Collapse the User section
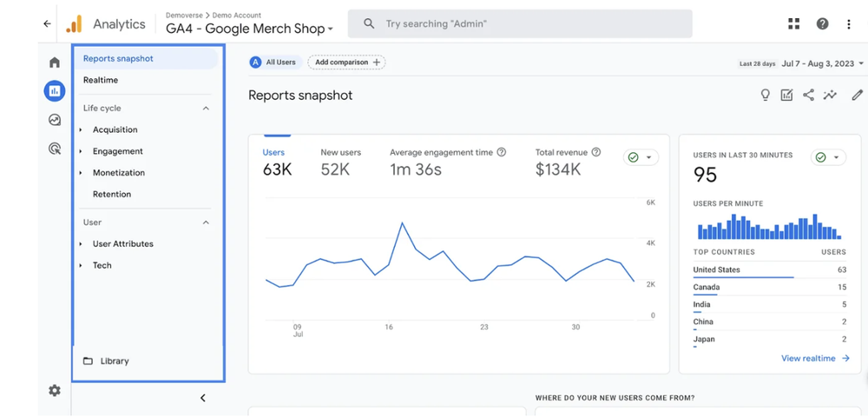 (x=206, y=222)
